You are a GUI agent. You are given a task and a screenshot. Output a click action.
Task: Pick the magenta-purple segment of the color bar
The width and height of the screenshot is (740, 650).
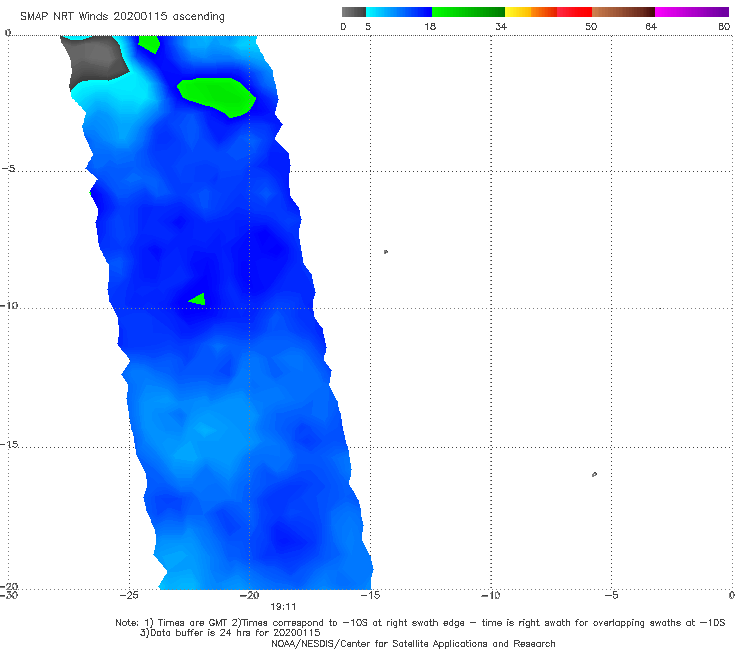point(692,12)
